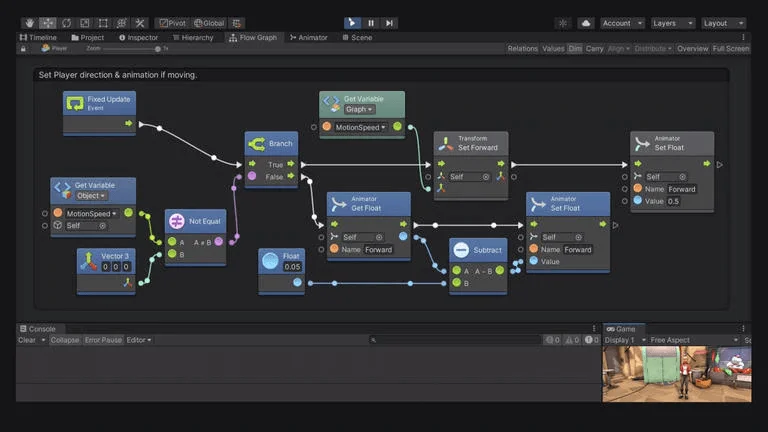The image size is (768, 432).
Task: Toggle Carry option in graph toolbar
Action: pyautogui.click(x=594, y=48)
